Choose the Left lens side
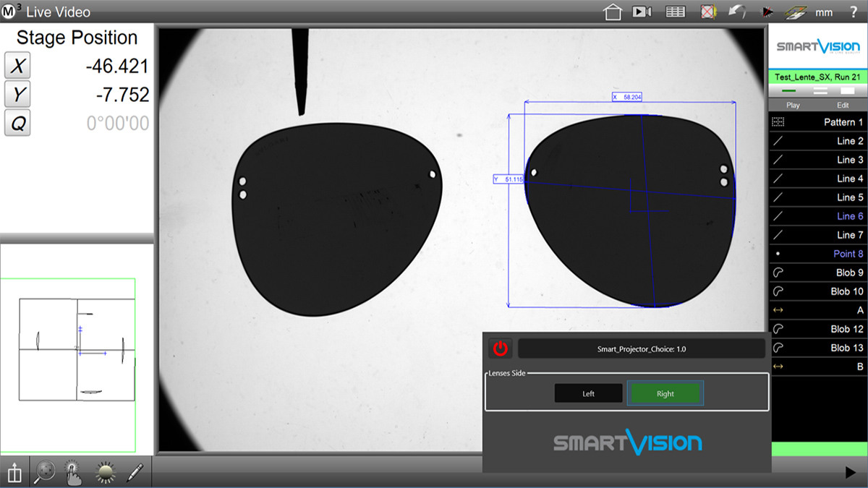The height and width of the screenshot is (488, 868). click(x=588, y=393)
